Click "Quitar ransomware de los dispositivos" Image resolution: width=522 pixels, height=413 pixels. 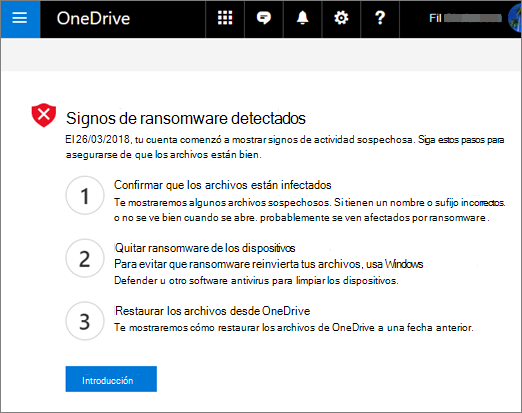(205, 248)
